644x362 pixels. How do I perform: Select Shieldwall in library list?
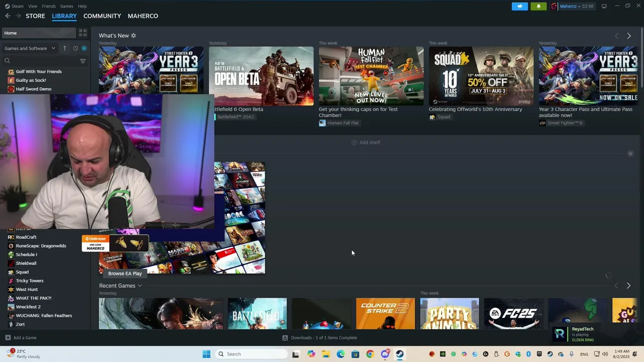pyautogui.click(x=26, y=263)
